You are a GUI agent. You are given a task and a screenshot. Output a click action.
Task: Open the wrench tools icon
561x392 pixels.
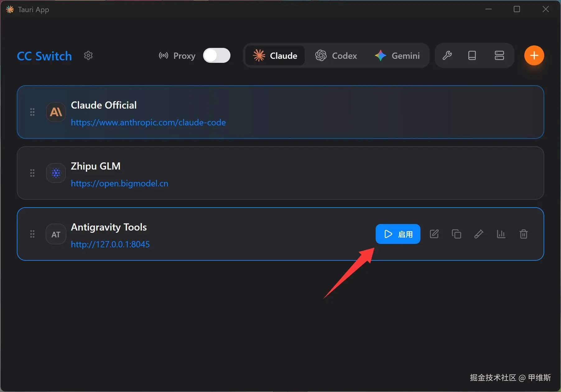[x=447, y=56]
